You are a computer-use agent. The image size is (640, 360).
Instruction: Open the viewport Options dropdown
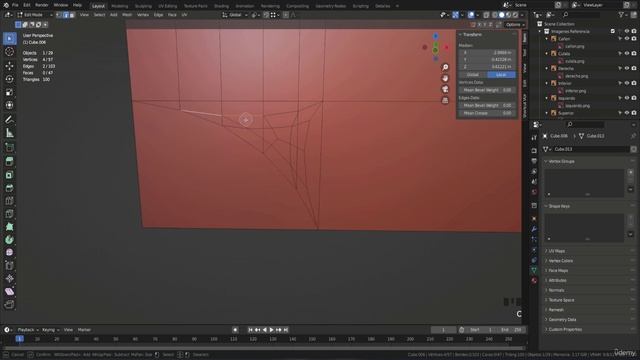515,24
